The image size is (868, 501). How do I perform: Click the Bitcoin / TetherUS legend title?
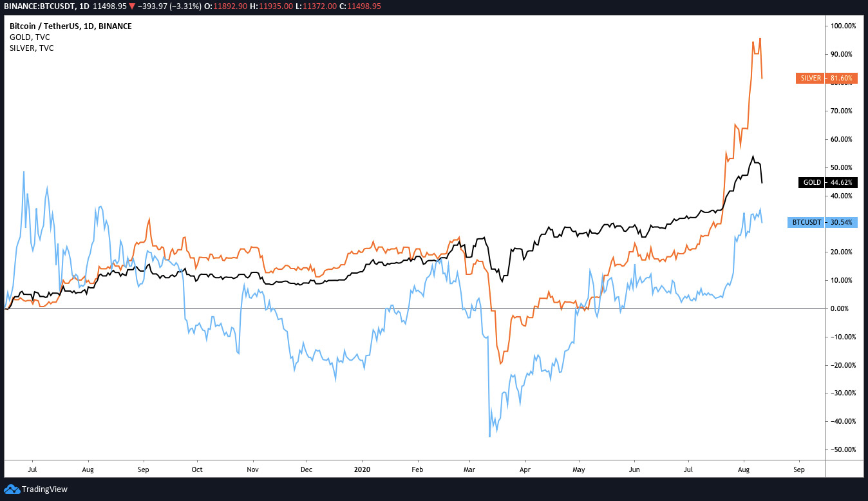pyautogui.click(x=71, y=26)
